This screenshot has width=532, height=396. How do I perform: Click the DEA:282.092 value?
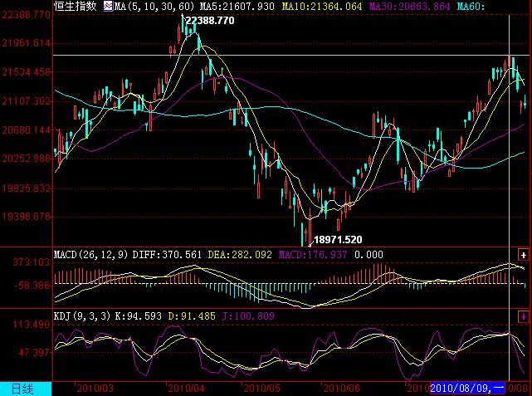[x=240, y=255]
